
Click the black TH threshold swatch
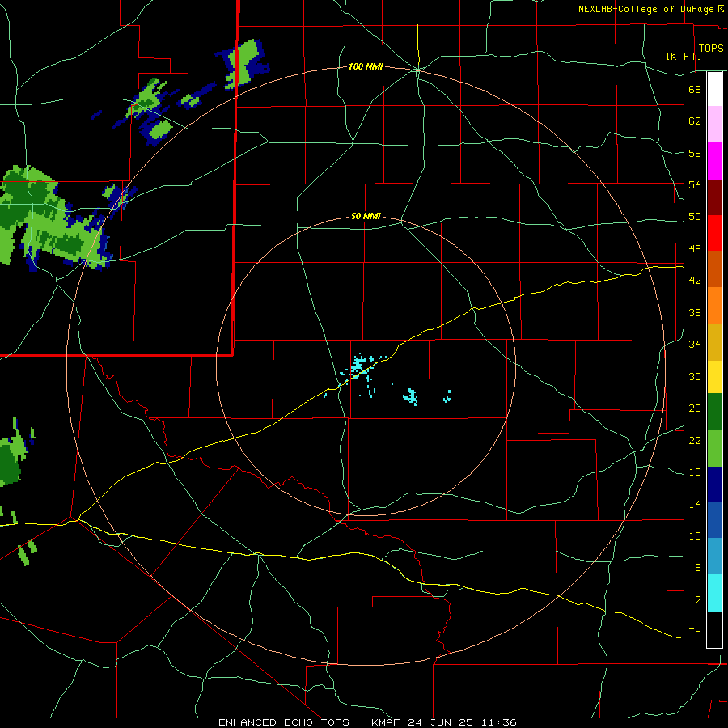tap(714, 629)
